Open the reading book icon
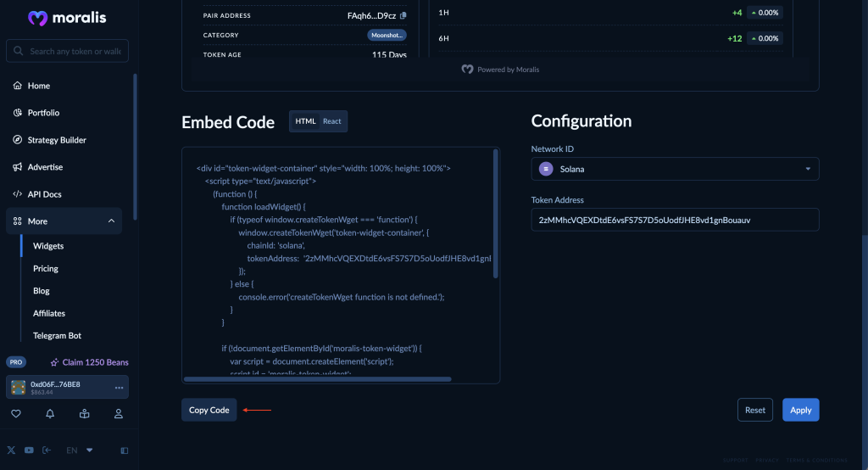The width and height of the screenshot is (868, 470). (84, 413)
